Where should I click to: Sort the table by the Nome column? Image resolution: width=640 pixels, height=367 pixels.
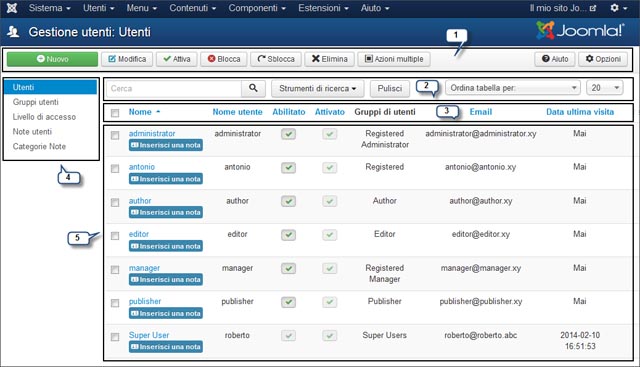click(140, 112)
